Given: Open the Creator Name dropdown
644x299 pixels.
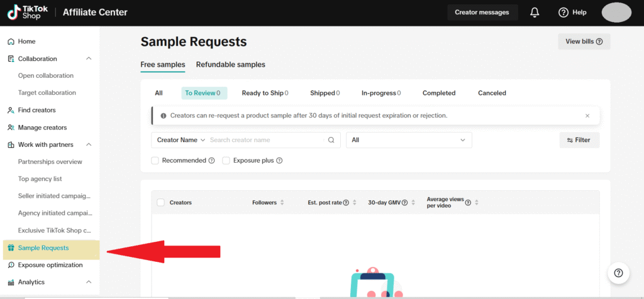Looking at the screenshot, I should click(x=180, y=140).
